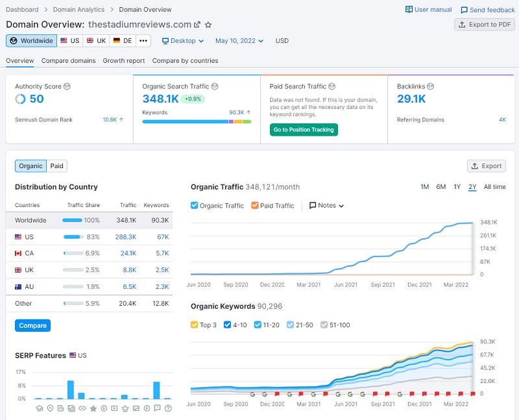
Task: Select the chain link SERP feature icon
Action: (82, 408)
